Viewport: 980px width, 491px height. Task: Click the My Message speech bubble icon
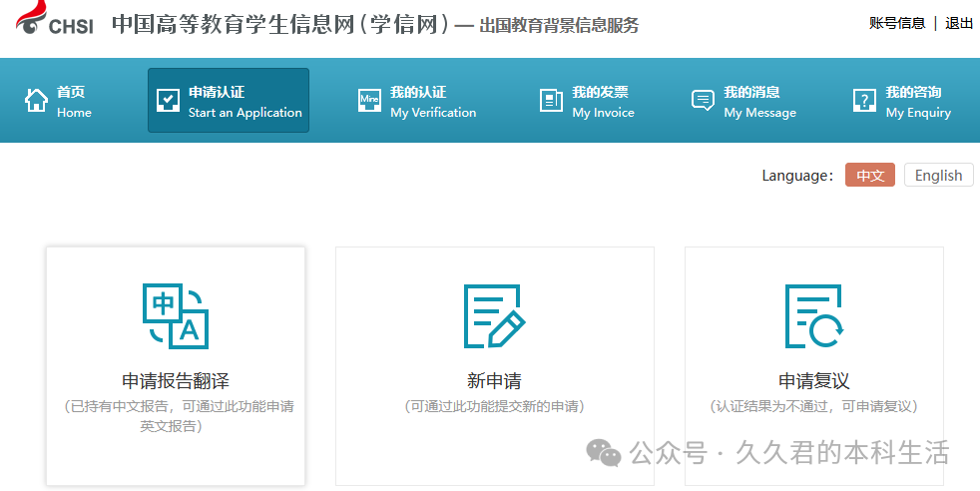coord(704,100)
